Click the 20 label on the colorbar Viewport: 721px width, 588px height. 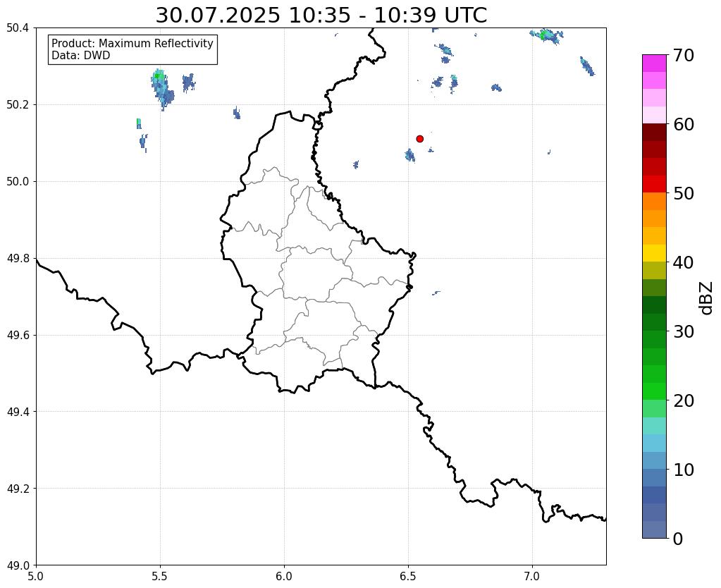(x=684, y=400)
